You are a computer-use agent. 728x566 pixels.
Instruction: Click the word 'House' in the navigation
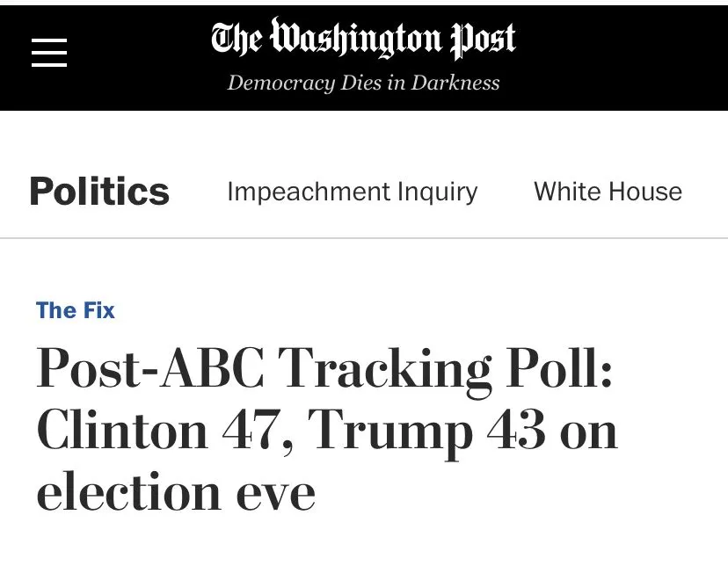pyautogui.click(x=646, y=192)
